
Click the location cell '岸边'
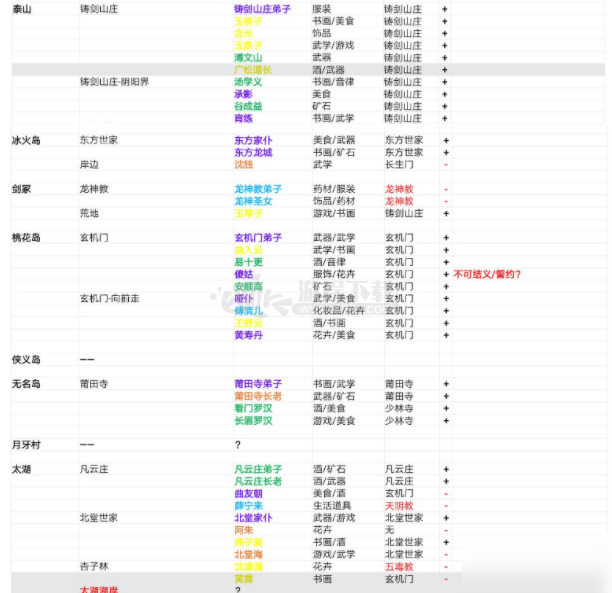click(89, 164)
